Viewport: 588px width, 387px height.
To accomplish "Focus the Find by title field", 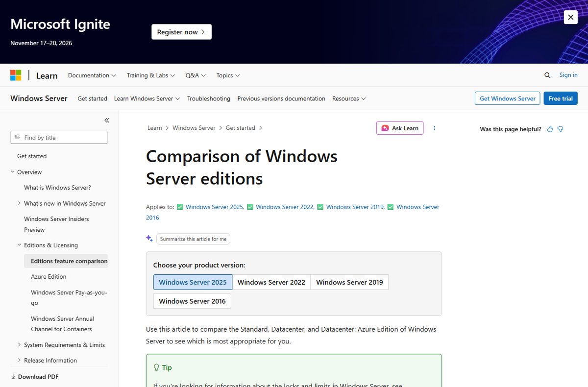I will tap(59, 138).
